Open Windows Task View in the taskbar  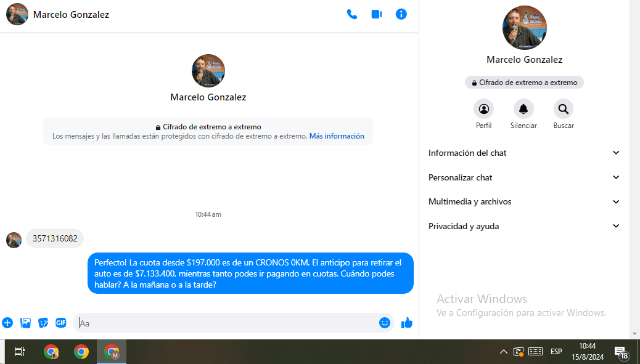coord(19,352)
